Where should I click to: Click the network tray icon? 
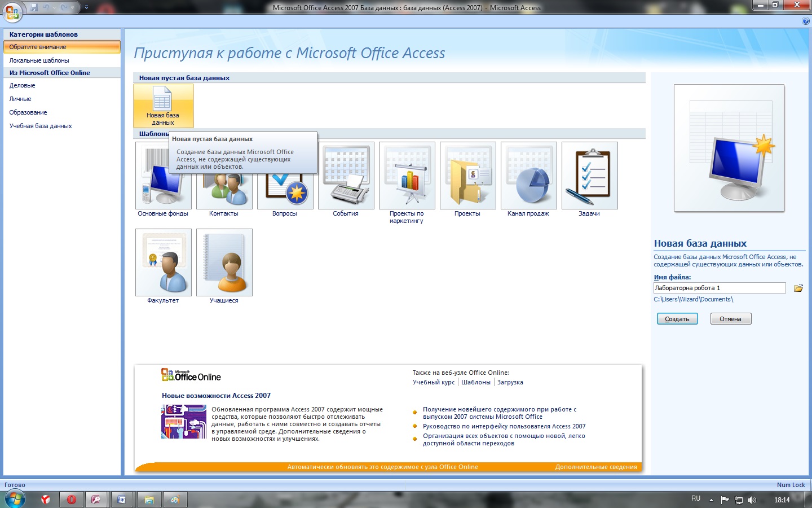(739, 500)
